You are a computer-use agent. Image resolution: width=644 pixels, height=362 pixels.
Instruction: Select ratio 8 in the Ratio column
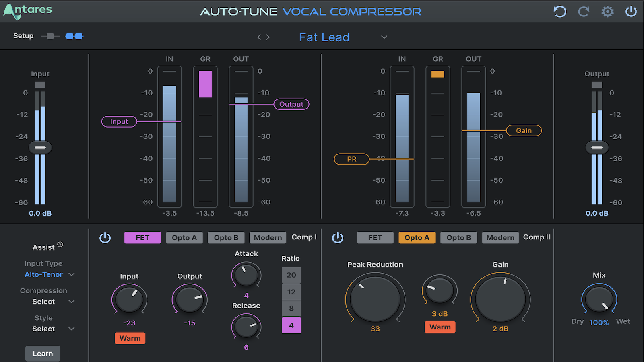coord(291,309)
